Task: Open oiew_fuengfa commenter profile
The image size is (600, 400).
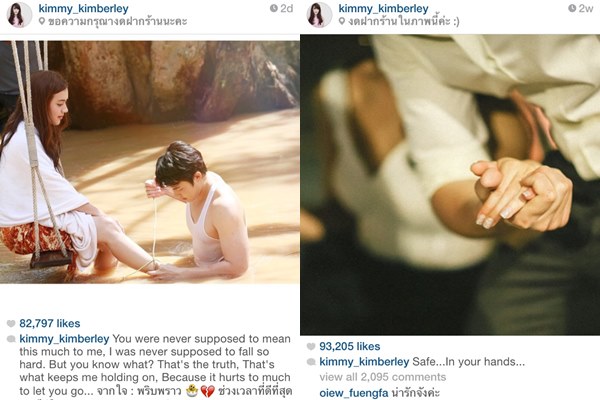Action: [354, 393]
